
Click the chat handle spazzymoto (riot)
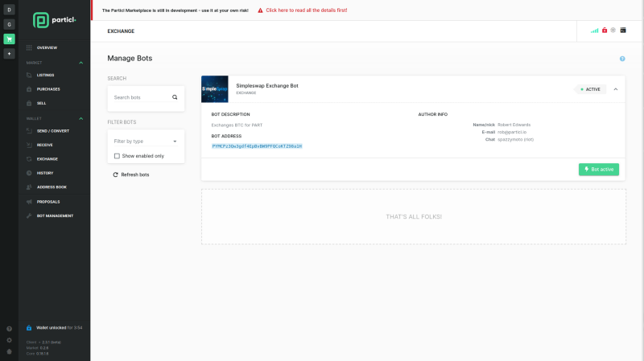[515, 139]
